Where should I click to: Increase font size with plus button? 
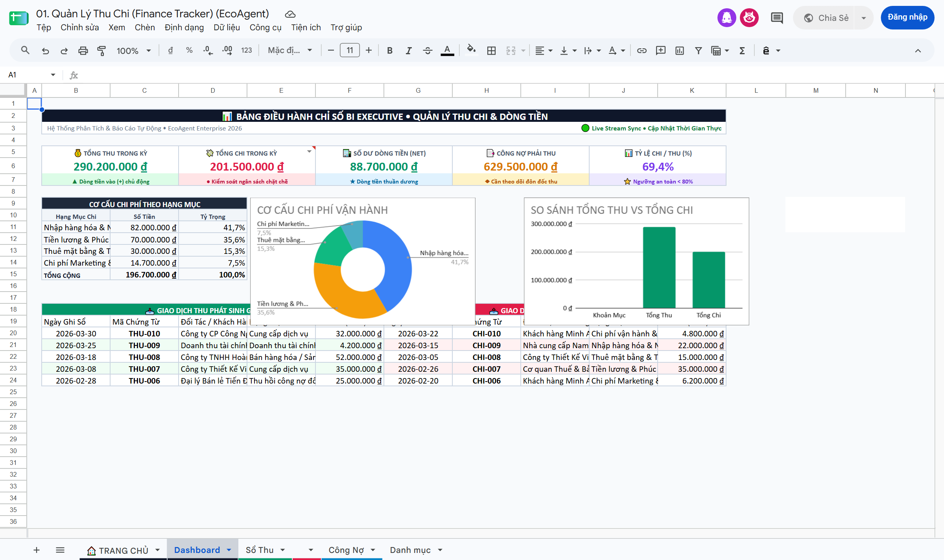369,50
